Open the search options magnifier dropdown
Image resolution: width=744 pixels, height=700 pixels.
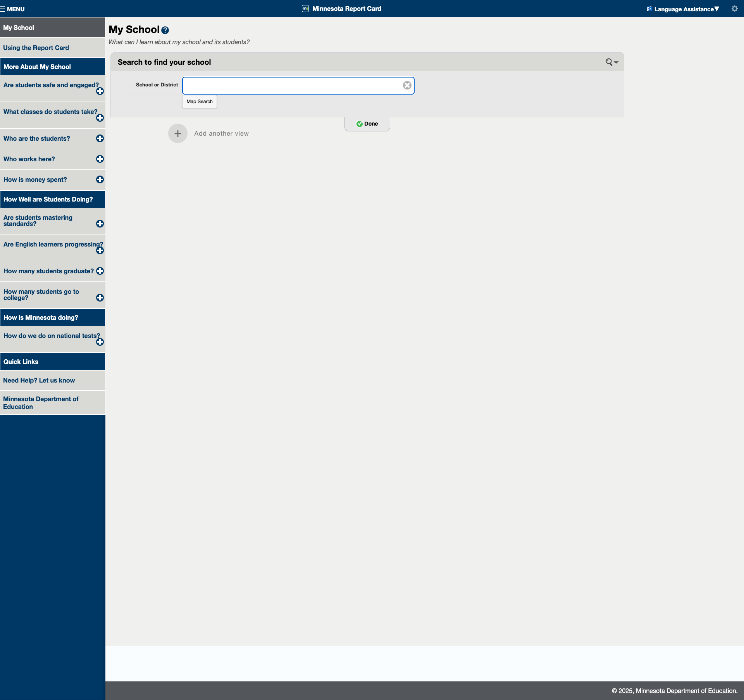click(612, 62)
